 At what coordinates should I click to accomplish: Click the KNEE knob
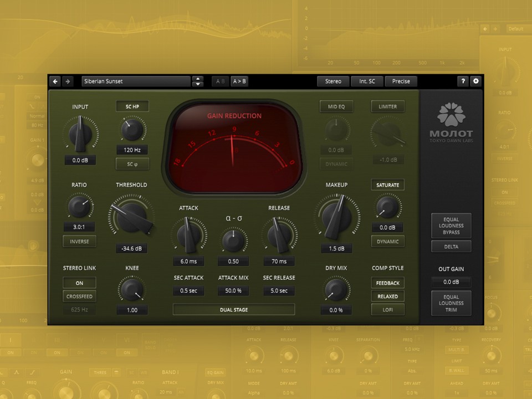coord(132,289)
